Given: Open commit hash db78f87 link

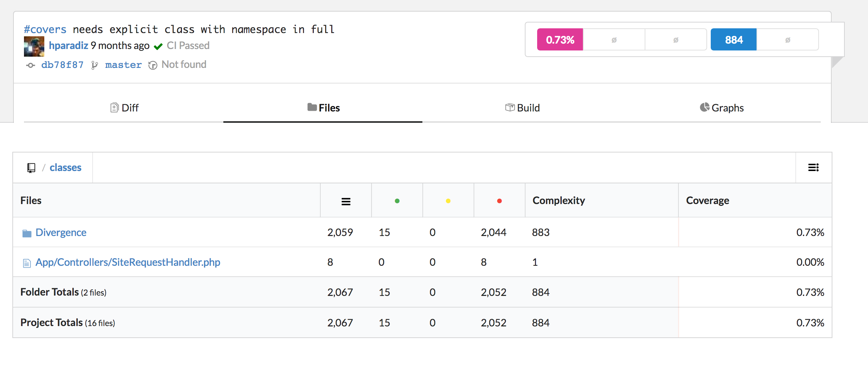Looking at the screenshot, I should pyautogui.click(x=62, y=65).
